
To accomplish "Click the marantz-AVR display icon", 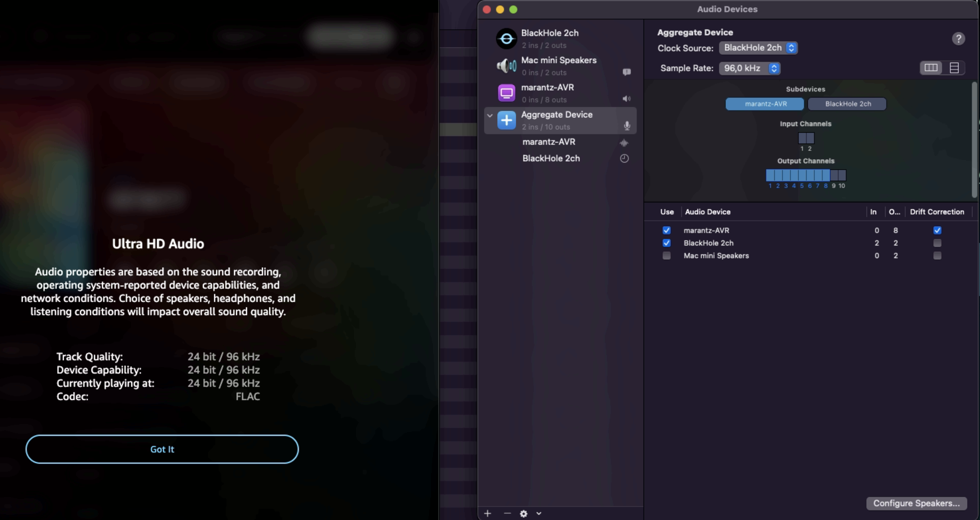I will coord(506,93).
